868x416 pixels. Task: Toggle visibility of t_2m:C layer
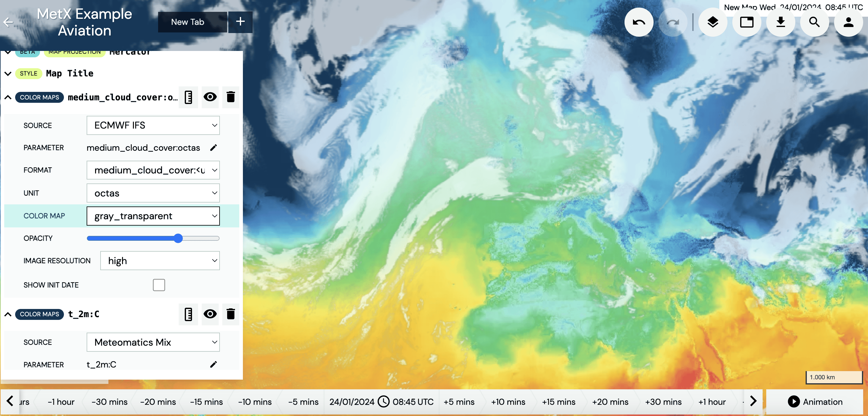[210, 314]
